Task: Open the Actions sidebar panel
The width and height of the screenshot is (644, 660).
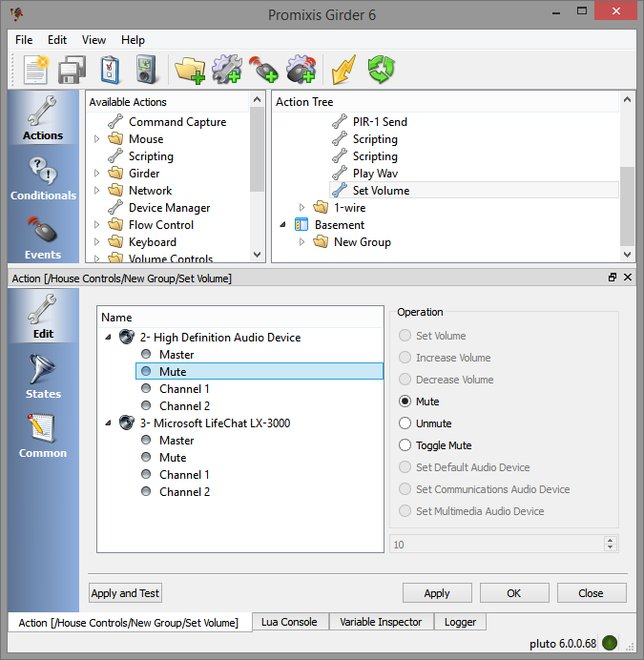Action: click(43, 118)
